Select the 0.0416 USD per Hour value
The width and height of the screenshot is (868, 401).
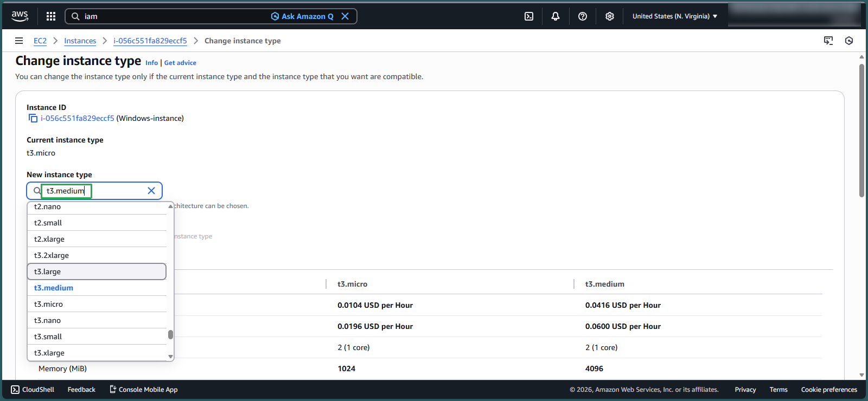(x=623, y=305)
